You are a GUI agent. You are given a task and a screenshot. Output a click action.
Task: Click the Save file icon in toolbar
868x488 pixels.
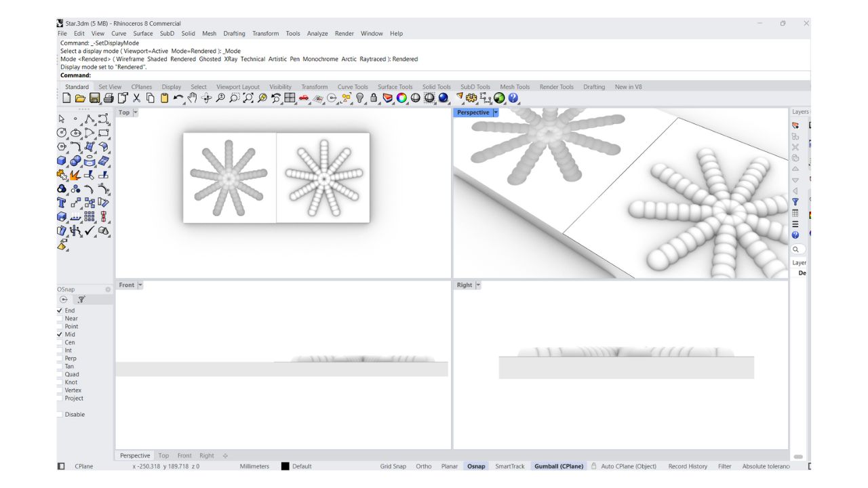(x=94, y=98)
